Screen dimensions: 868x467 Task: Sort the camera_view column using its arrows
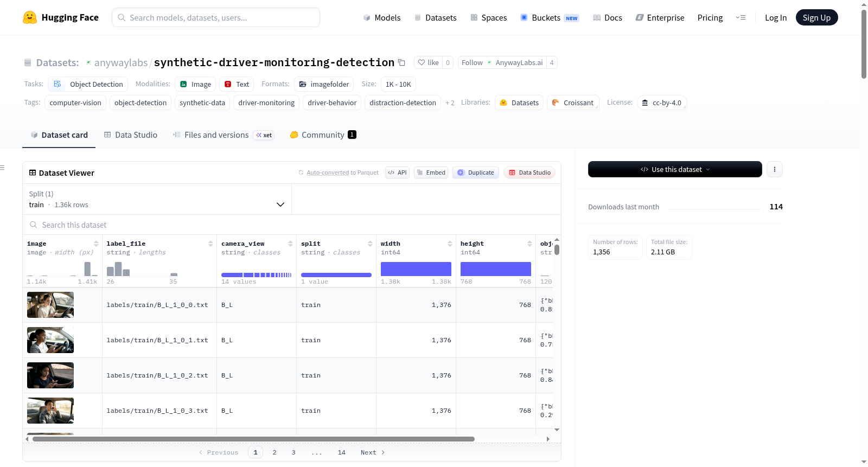pyautogui.click(x=290, y=244)
